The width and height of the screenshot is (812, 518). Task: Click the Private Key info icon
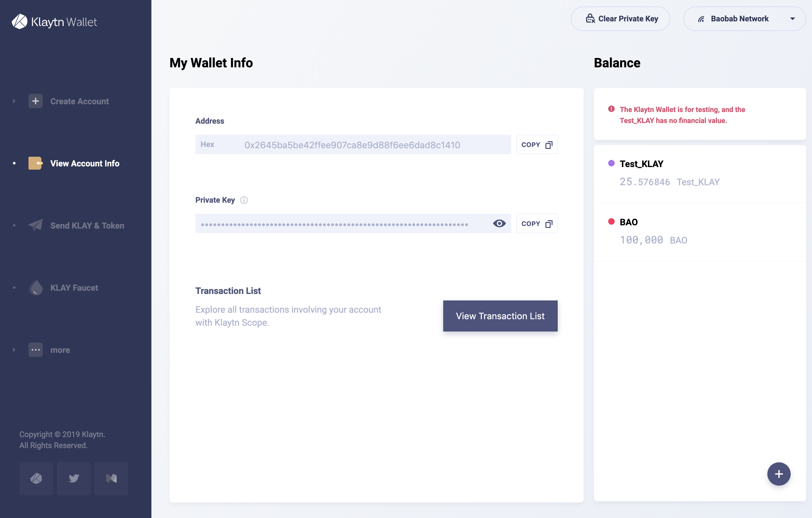pyautogui.click(x=244, y=200)
